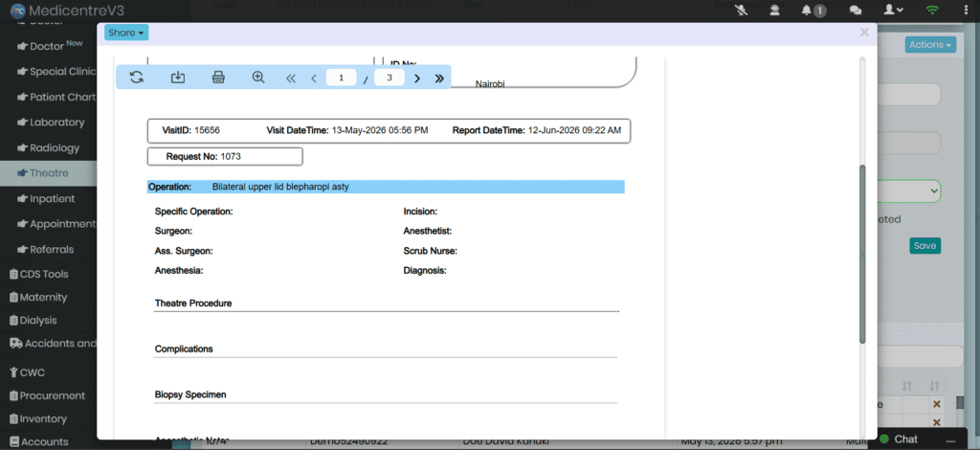Click the total pages field showing 3

pos(390,78)
